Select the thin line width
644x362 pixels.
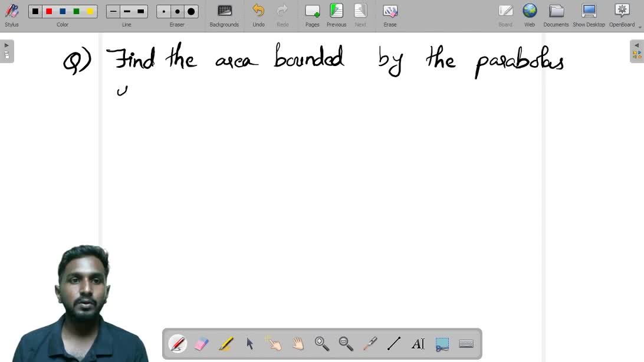[x=113, y=11]
